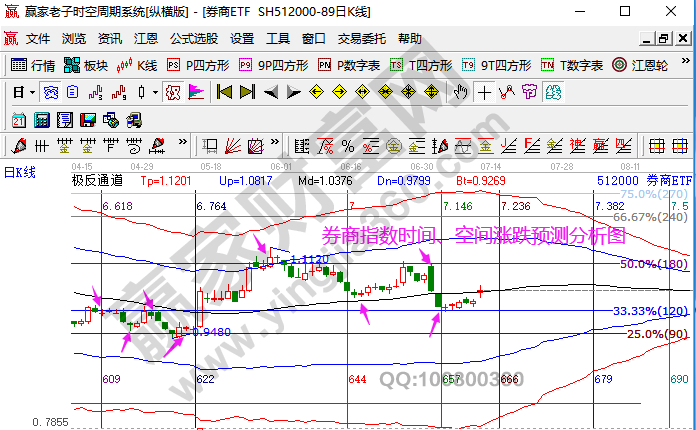This screenshot has height=430, width=696.
Task: Click the 极反通道 indicator label
Action: [97, 181]
